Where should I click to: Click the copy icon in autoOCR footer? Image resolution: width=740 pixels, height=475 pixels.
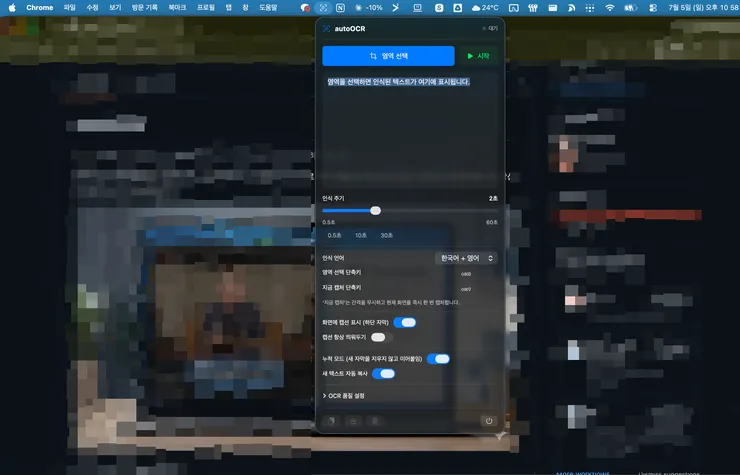331,421
